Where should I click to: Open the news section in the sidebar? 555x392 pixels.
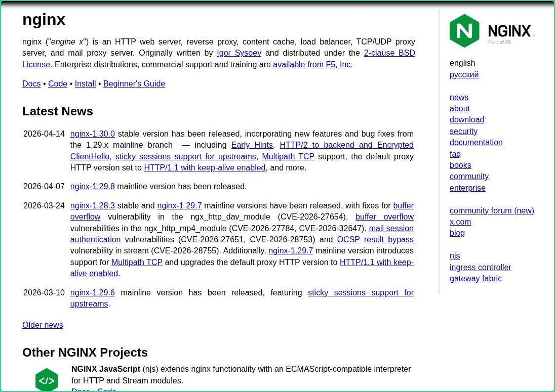[459, 97]
